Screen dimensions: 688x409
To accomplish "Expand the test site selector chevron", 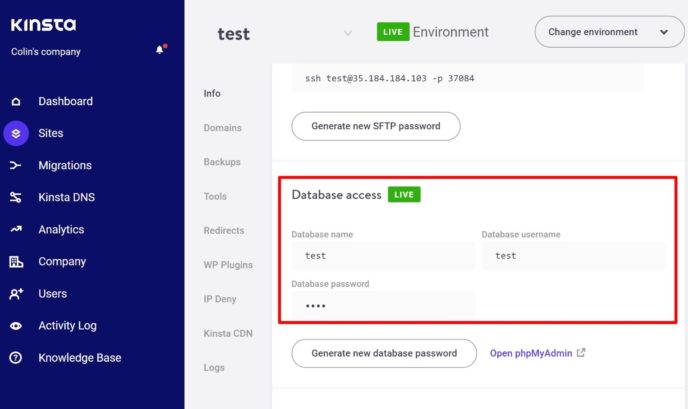I will point(348,33).
